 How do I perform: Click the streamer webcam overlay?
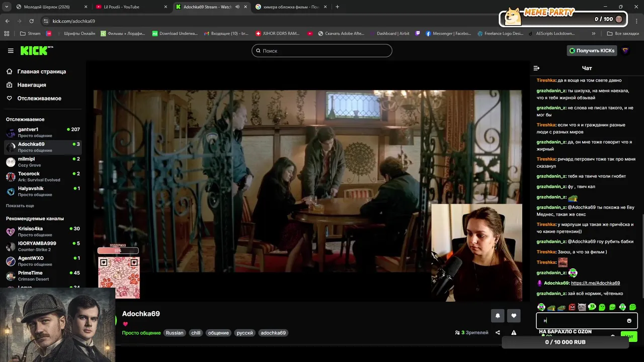[476, 252]
